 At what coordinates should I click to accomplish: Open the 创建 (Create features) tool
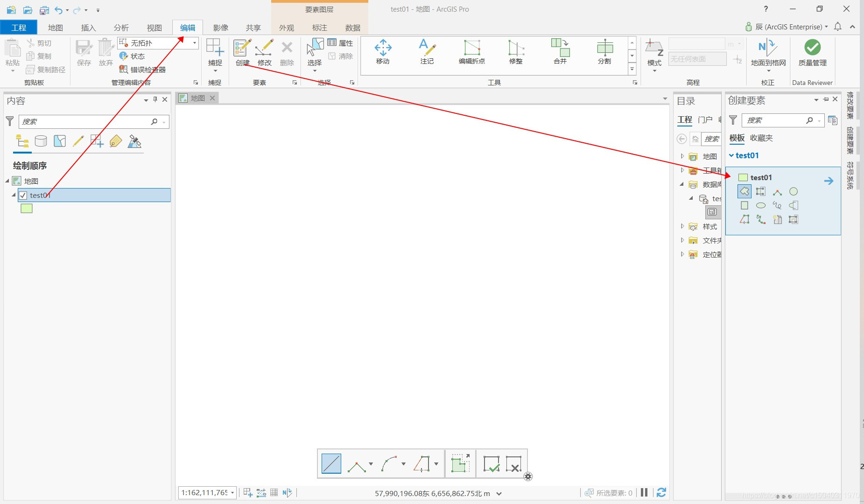coord(242,53)
